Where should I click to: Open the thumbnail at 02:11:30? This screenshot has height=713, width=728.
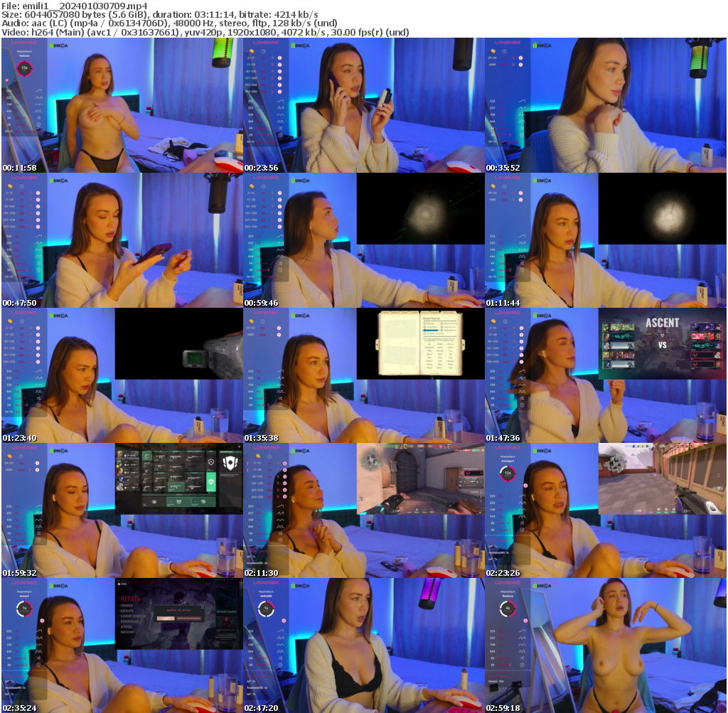coord(364,510)
